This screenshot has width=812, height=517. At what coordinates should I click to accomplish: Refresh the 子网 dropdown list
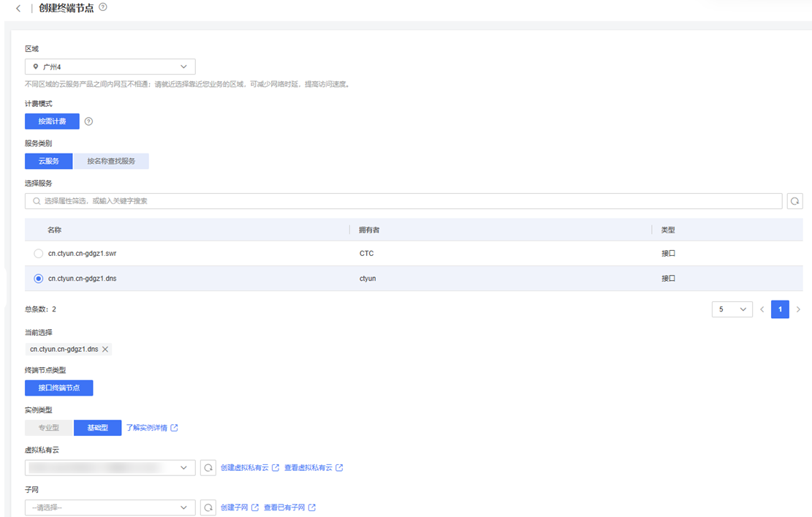[208, 507]
